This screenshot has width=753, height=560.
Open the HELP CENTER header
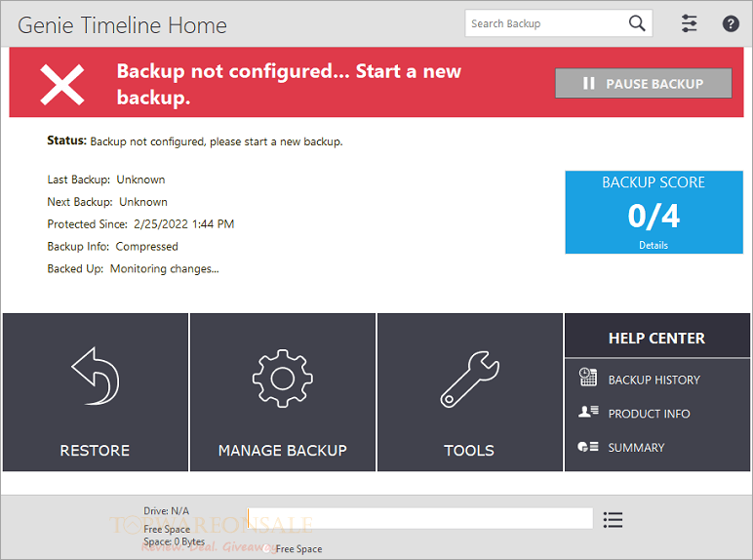(x=657, y=339)
